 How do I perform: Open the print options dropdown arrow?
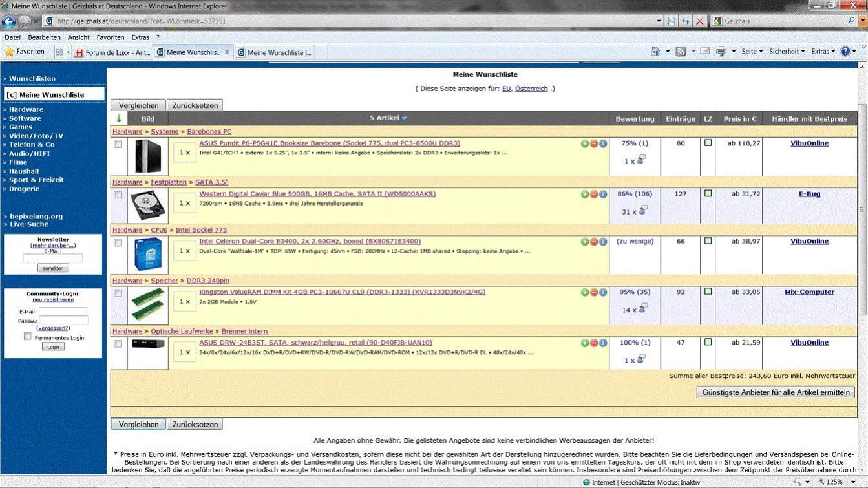[x=733, y=52]
